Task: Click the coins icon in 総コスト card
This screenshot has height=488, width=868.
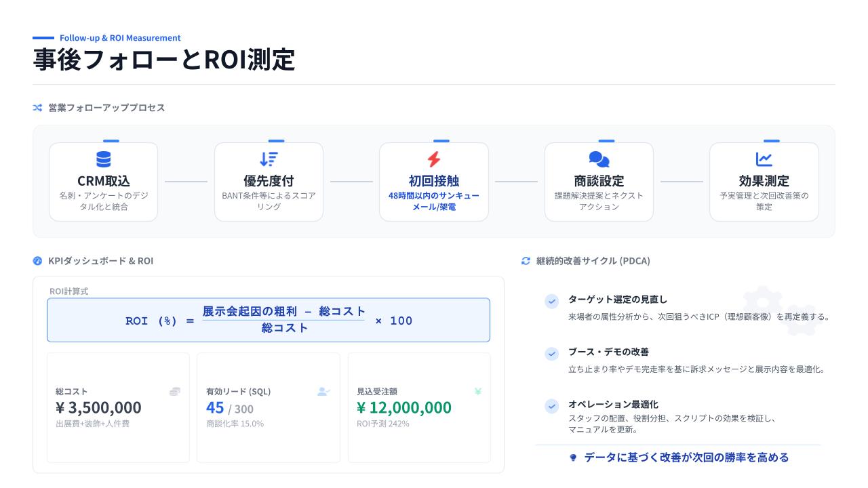Action: pos(175,392)
